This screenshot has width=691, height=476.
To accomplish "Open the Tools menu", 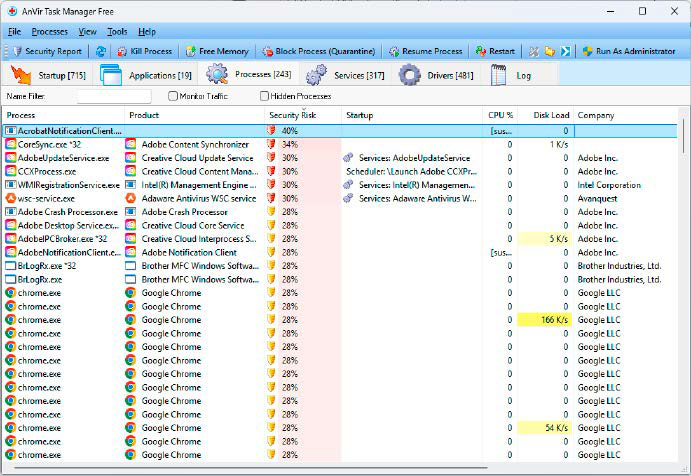I will point(117,32).
